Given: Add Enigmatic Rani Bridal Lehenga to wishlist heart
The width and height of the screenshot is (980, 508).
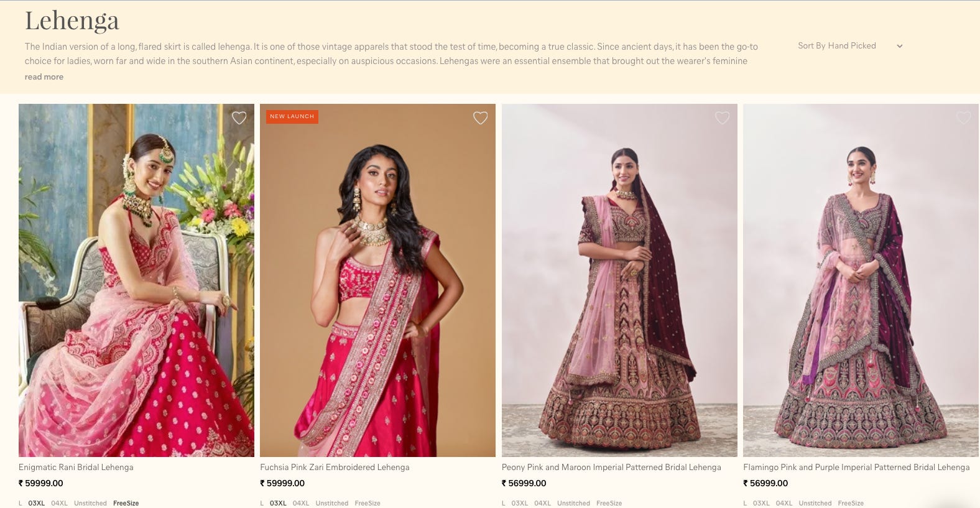Looking at the screenshot, I should (x=239, y=118).
